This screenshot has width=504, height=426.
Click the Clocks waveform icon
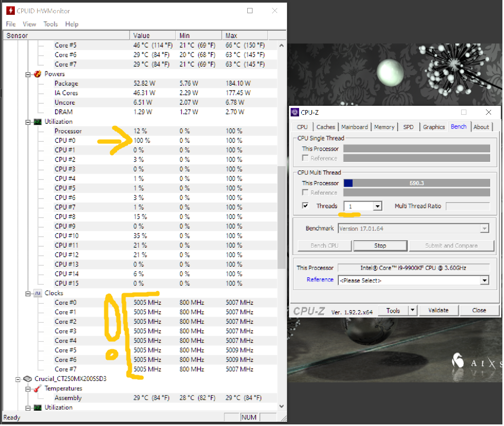point(38,293)
